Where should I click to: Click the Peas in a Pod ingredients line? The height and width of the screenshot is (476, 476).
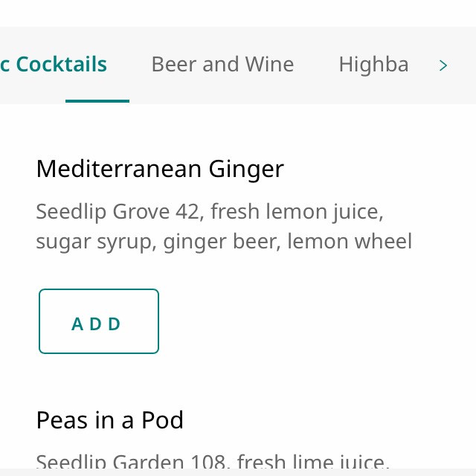212,463
